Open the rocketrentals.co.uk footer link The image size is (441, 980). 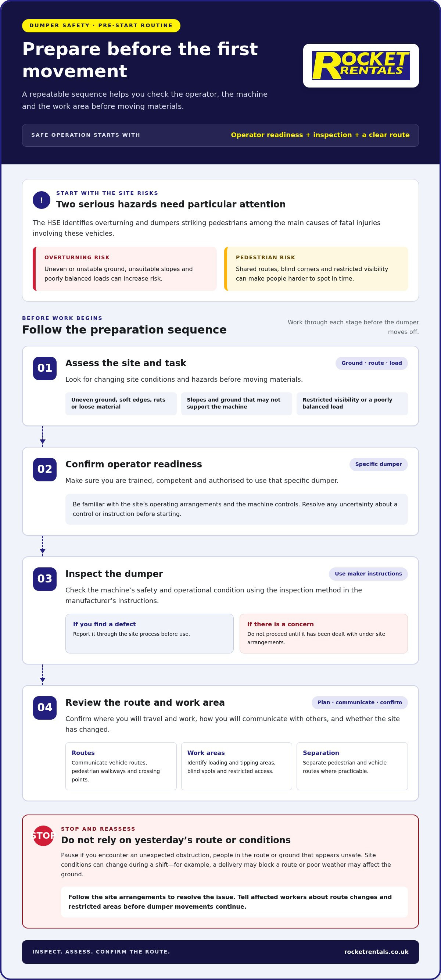[376, 952]
